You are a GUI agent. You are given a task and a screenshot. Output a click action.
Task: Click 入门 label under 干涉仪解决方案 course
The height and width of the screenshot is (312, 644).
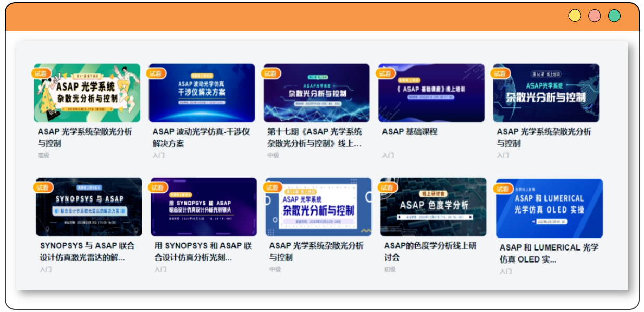(x=158, y=155)
